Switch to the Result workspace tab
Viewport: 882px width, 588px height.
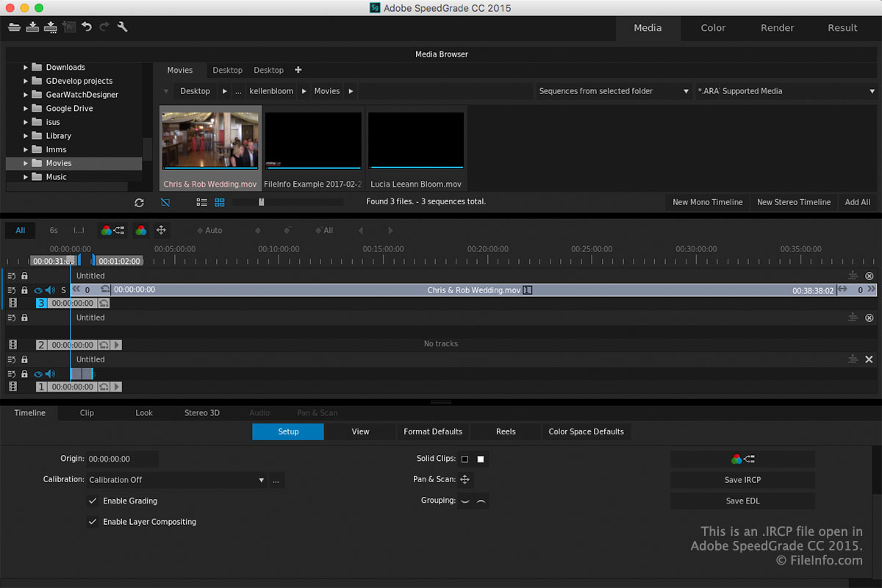[842, 28]
